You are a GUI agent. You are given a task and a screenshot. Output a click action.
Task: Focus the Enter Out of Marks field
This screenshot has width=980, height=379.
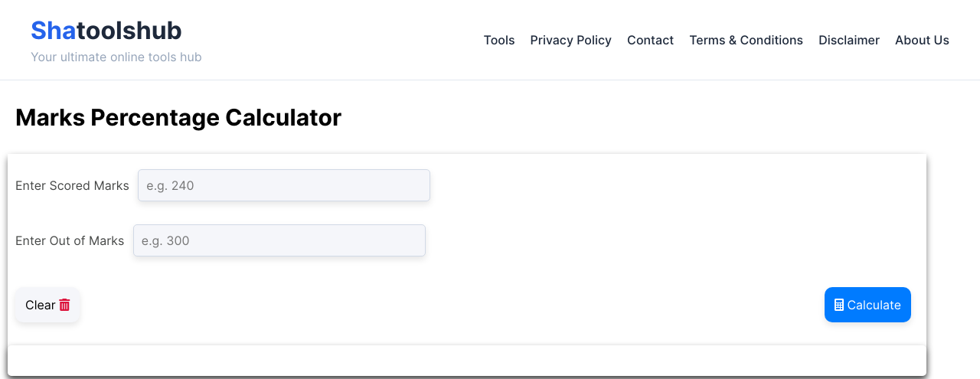(279, 240)
